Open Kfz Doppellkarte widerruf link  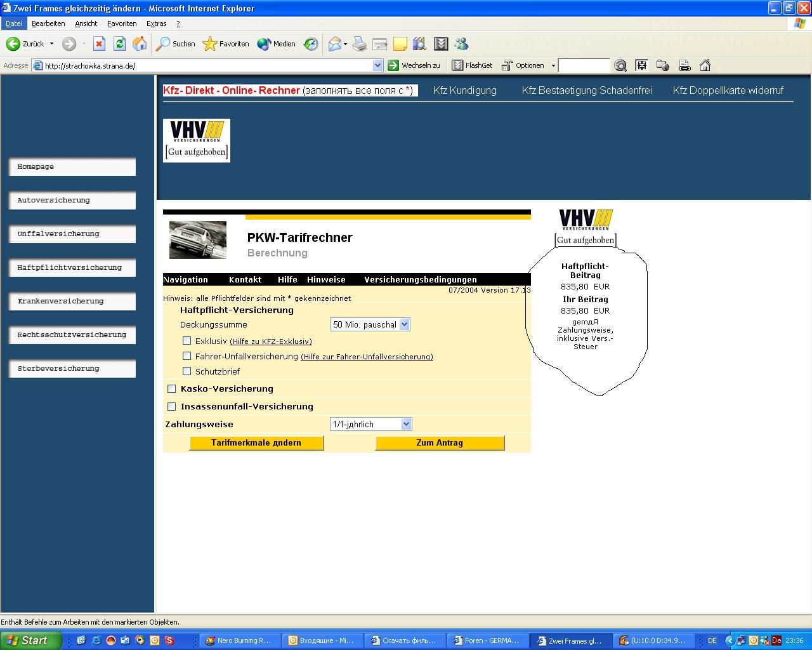click(x=728, y=90)
